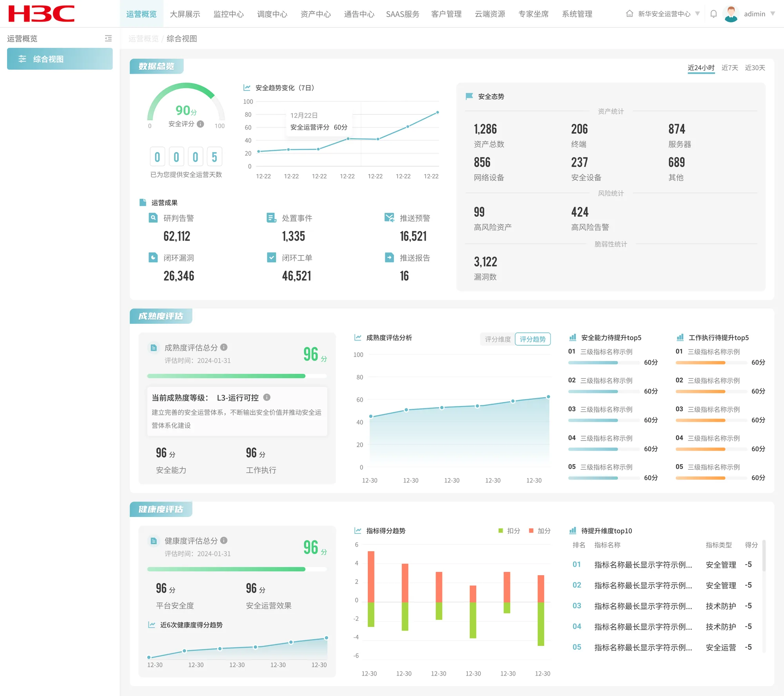Collapse the sidebar with the menu fold icon
The image size is (784, 696).
pyautogui.click(x=108, y=38)
